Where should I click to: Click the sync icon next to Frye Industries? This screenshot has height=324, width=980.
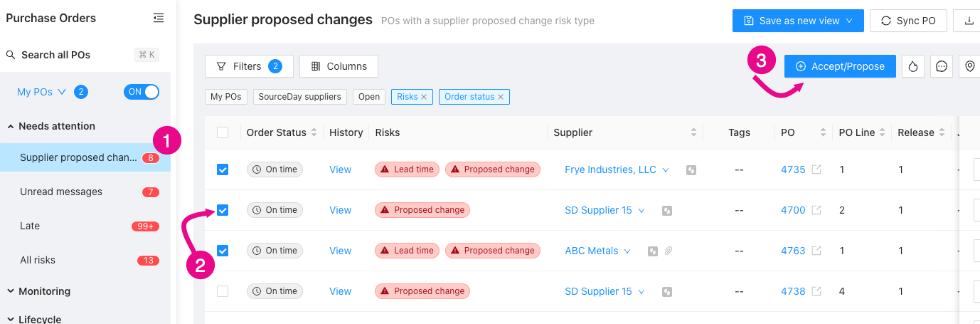click(691, 169)
